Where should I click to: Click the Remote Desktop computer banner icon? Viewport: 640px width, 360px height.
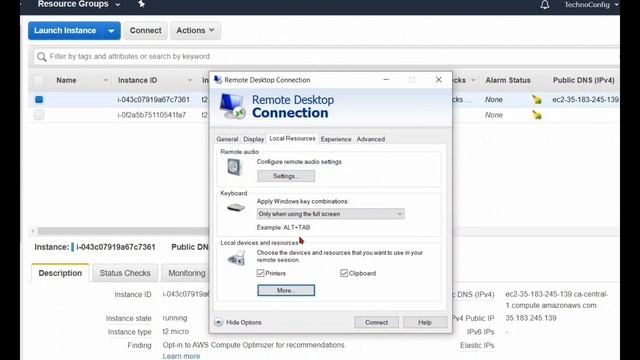click(232, 106)
